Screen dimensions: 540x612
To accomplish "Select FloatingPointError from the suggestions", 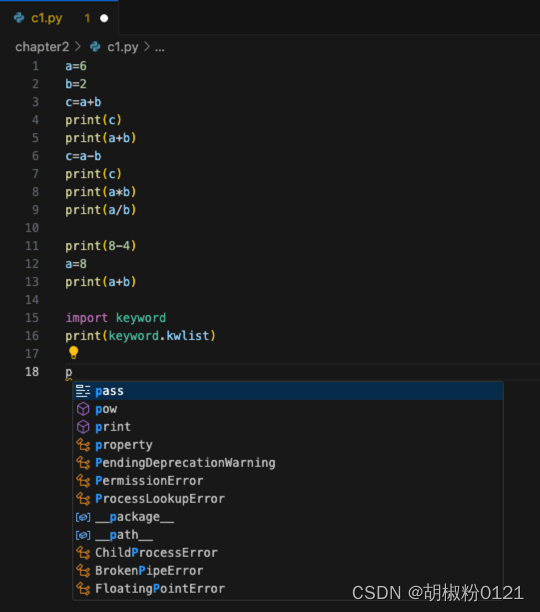I will tap(288, 589).
